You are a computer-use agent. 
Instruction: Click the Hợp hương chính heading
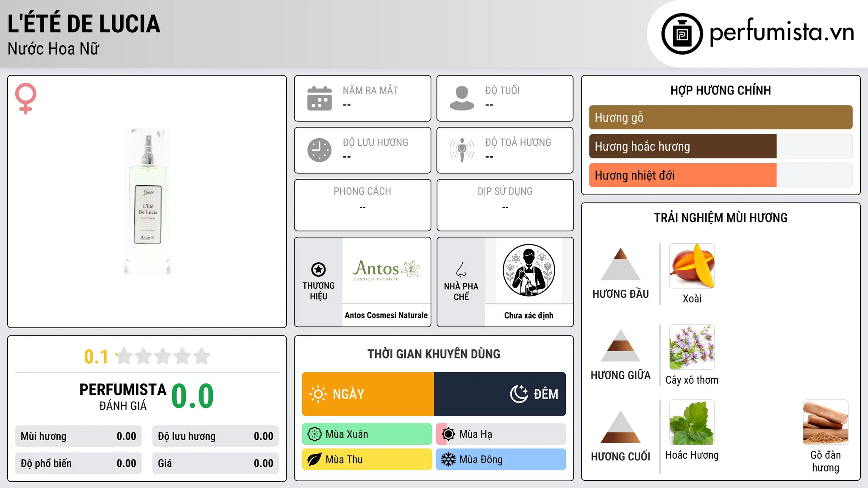click(x=721, y=90)
